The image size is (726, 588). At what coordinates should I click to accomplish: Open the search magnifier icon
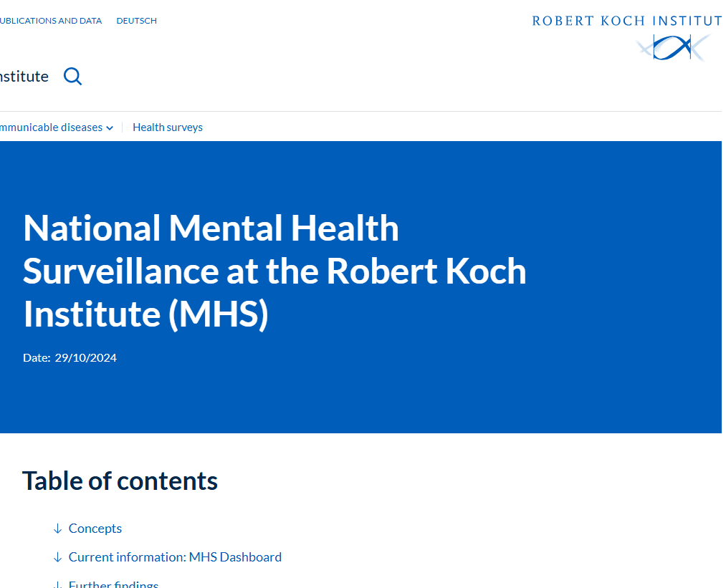(72, 77)
